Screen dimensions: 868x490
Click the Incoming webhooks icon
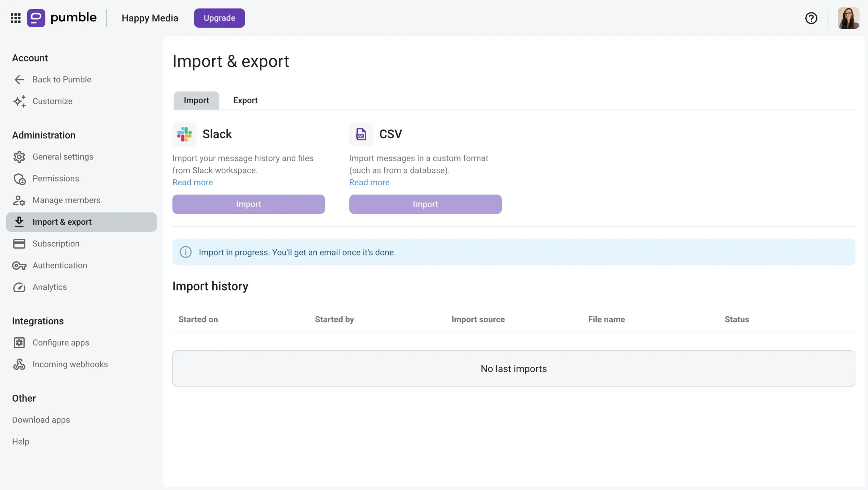[x=19, y=364]
